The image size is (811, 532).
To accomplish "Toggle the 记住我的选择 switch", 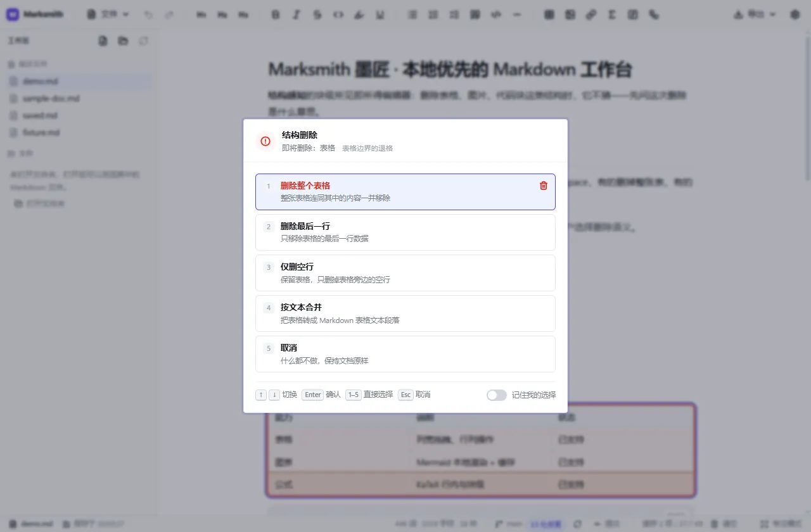I will 497,395.
